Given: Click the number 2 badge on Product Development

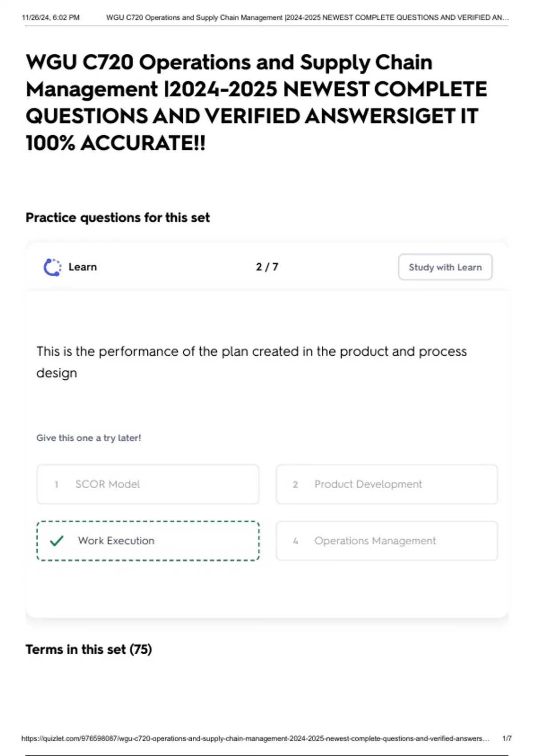Looking at the screenshot, I should click(295, 484).
